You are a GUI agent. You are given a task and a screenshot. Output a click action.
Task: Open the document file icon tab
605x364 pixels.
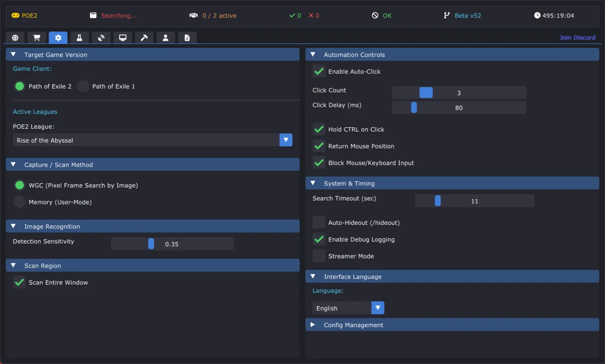(187, 38)
